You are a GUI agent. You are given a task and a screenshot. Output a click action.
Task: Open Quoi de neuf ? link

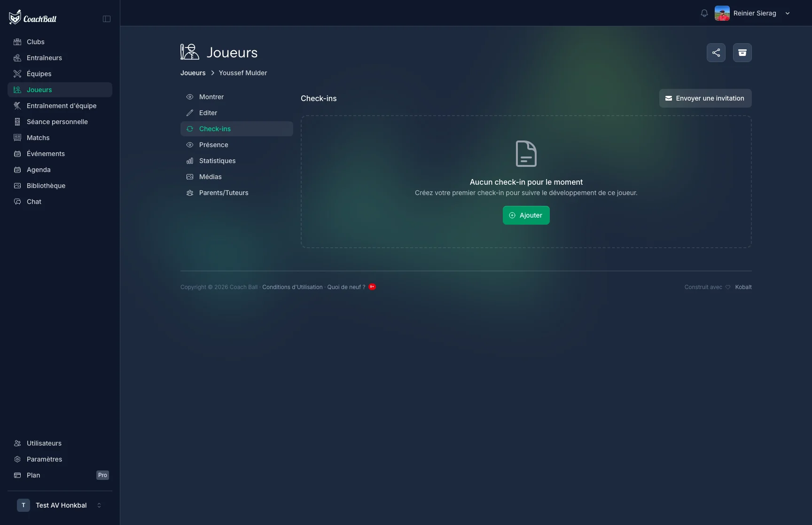pyautogui.click(x=346, y=287)
